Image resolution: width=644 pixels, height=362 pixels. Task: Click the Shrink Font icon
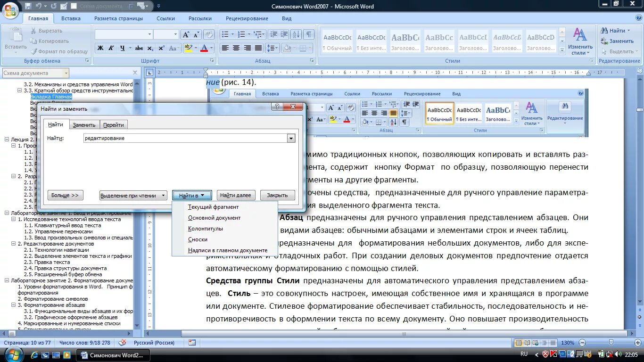click(x=196, y=34)
